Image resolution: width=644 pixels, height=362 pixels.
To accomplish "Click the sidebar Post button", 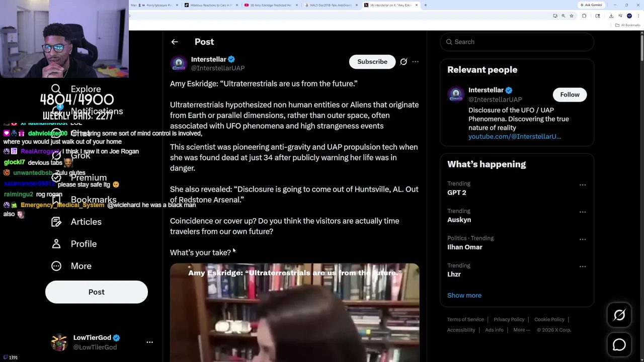I will (97, 292).
